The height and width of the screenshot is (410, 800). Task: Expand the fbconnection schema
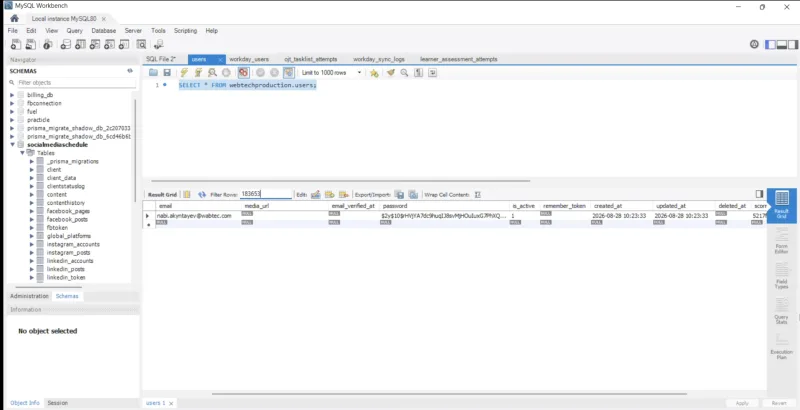tap(12, 104)
